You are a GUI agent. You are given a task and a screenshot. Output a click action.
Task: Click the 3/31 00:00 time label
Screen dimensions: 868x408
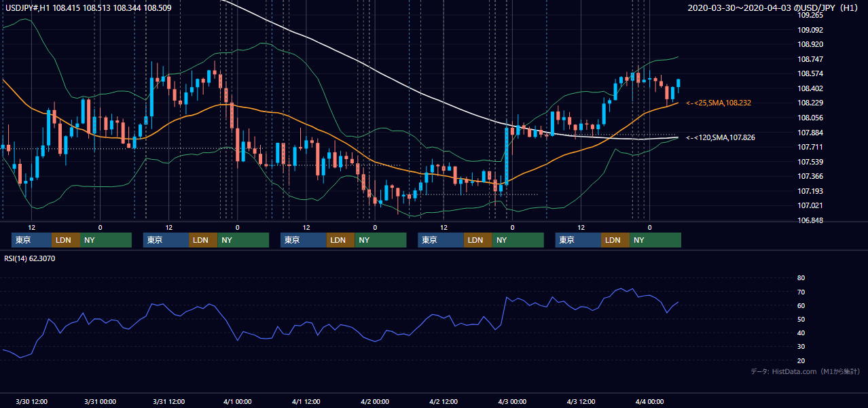pyautogui.click(x=100, y=401)
